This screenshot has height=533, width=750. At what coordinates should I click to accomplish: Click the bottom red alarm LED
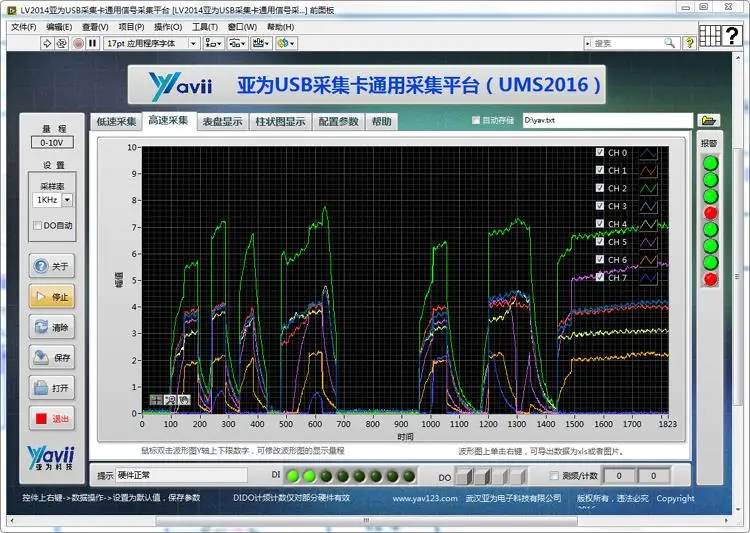click(710, 278)
